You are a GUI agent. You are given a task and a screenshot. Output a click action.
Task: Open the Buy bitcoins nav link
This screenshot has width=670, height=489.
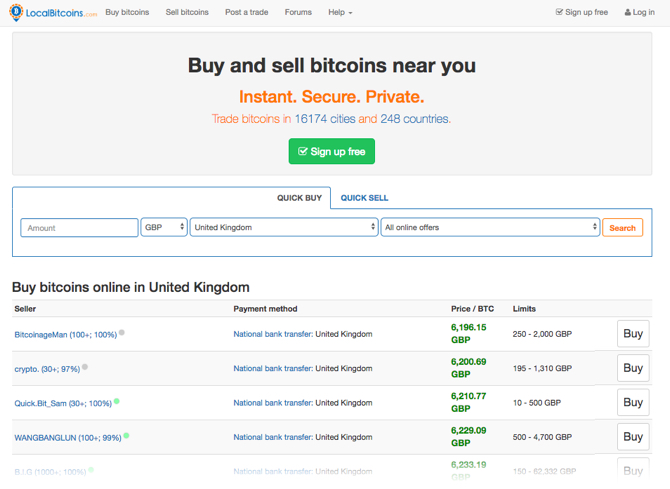(127, 12)
